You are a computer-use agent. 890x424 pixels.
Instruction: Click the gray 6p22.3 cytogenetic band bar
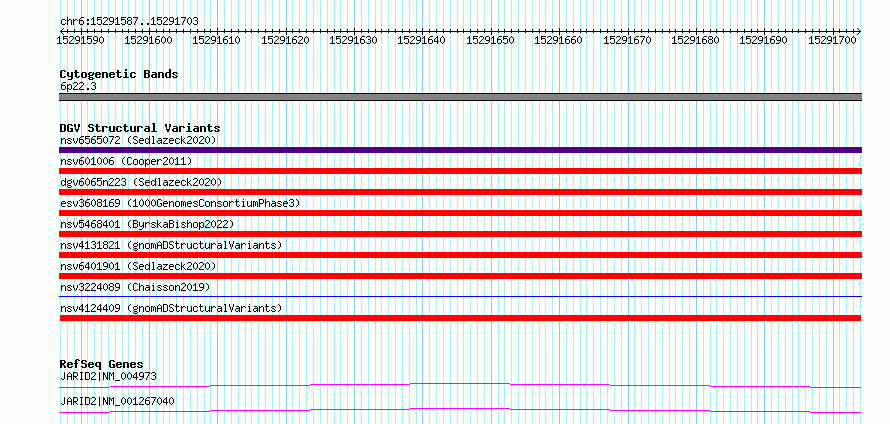460,97
